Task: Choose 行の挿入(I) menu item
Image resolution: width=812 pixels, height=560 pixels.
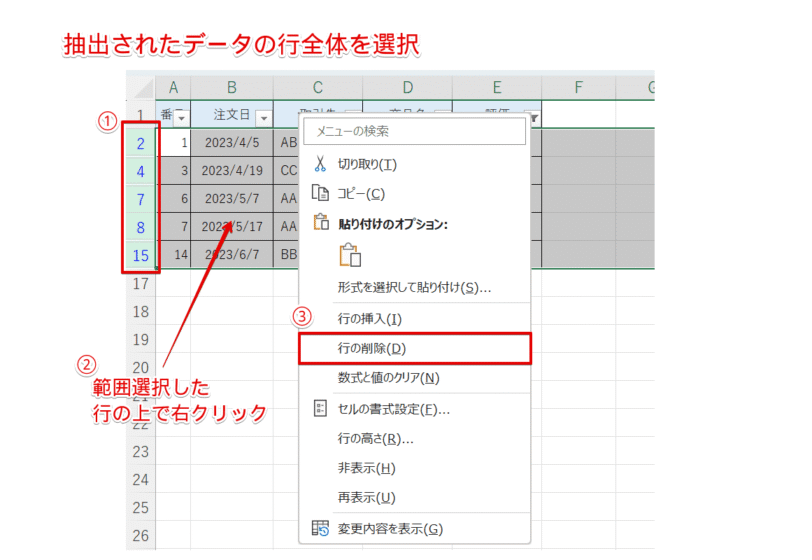Action: click(x=415, y=319)
